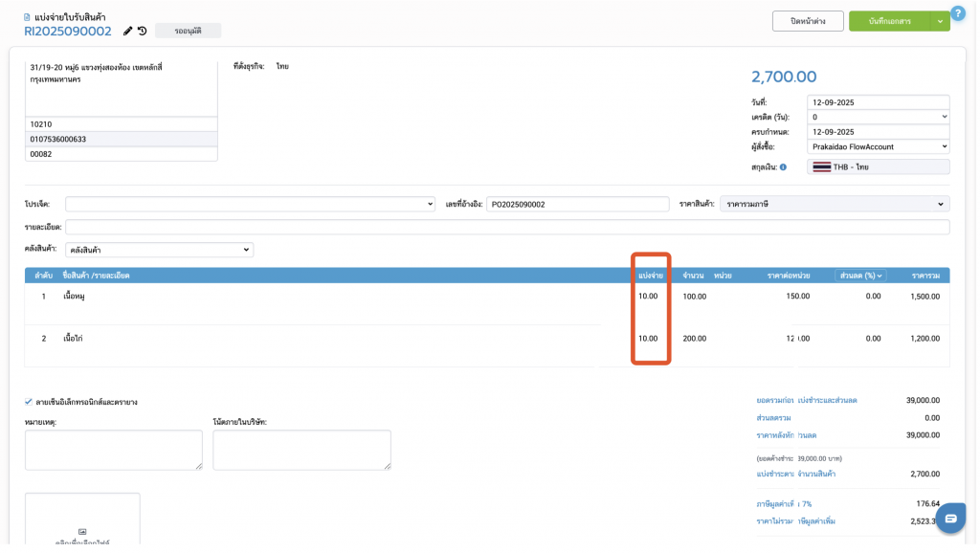Click the image upload icon in file box

point(82,531)
